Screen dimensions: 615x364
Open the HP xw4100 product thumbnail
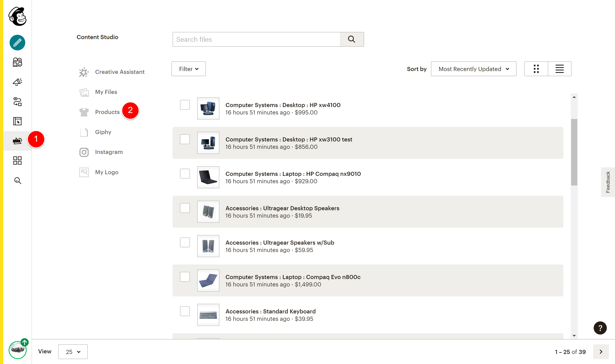click(x=208, y=109)
